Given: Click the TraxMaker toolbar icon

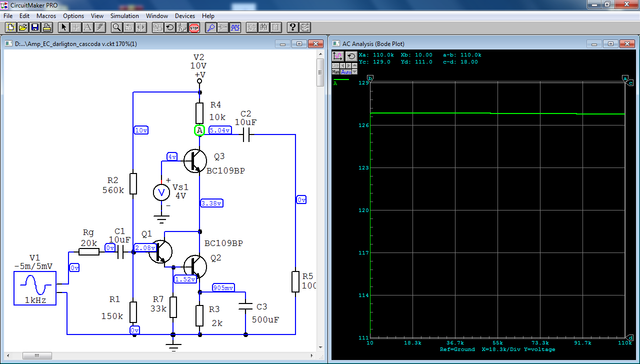Looking at the screenshot, I should 304,27.
